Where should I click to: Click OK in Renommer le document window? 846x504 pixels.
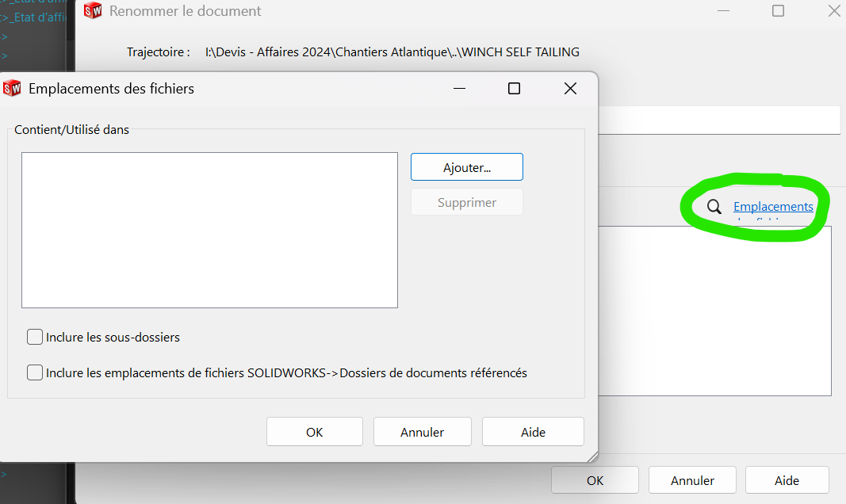pyautogui.click(x=595, y=480)
